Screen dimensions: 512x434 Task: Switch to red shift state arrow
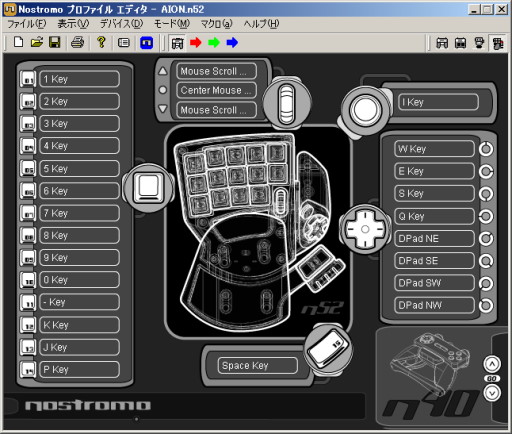[x=196, y=43]
